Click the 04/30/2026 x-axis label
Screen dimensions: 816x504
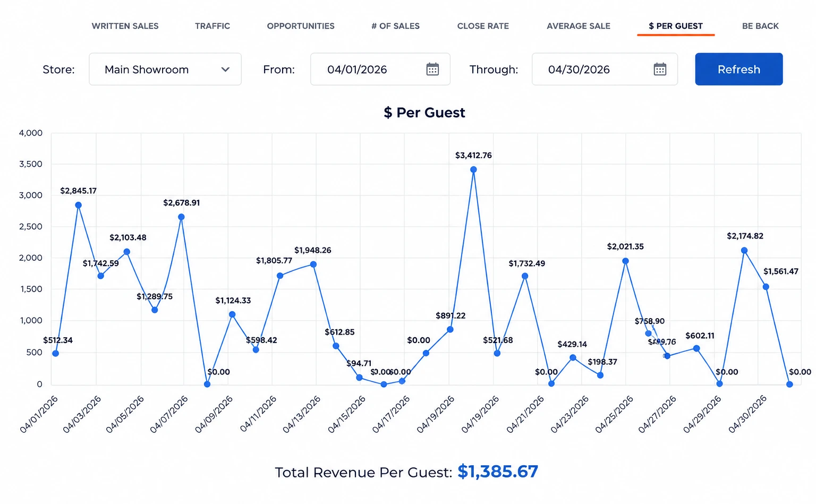[747, 415]
